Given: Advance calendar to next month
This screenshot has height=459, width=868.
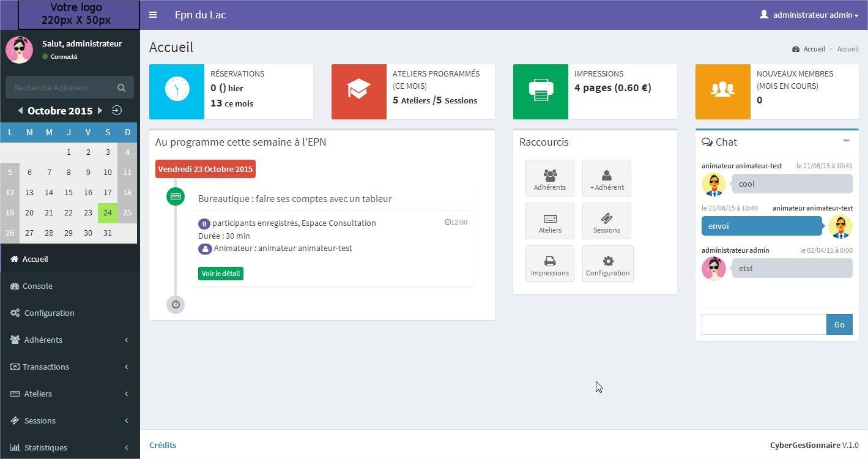Looking at the screenshot, I should click(x=100, y=111).
